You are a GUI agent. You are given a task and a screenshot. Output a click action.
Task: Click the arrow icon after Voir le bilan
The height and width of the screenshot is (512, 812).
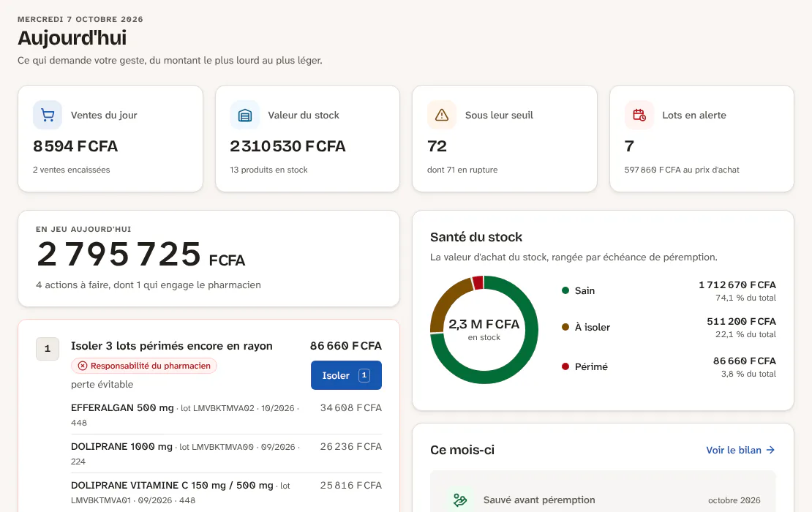770,450
